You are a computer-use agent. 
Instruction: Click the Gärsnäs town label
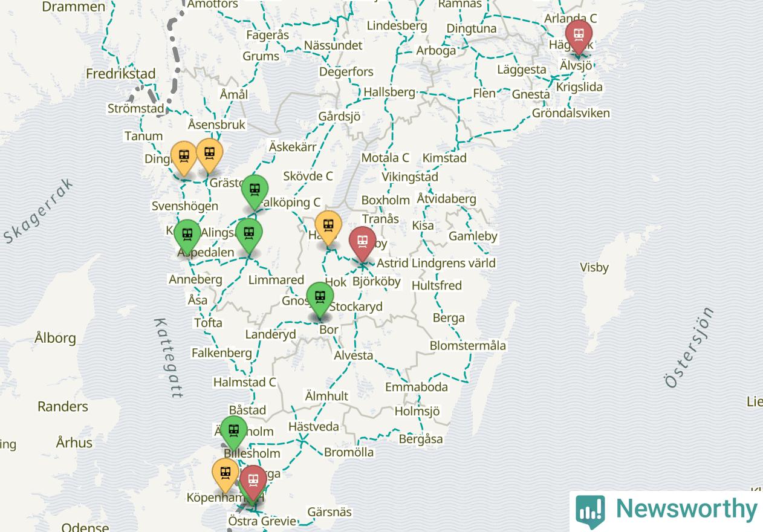click(330, 511)
